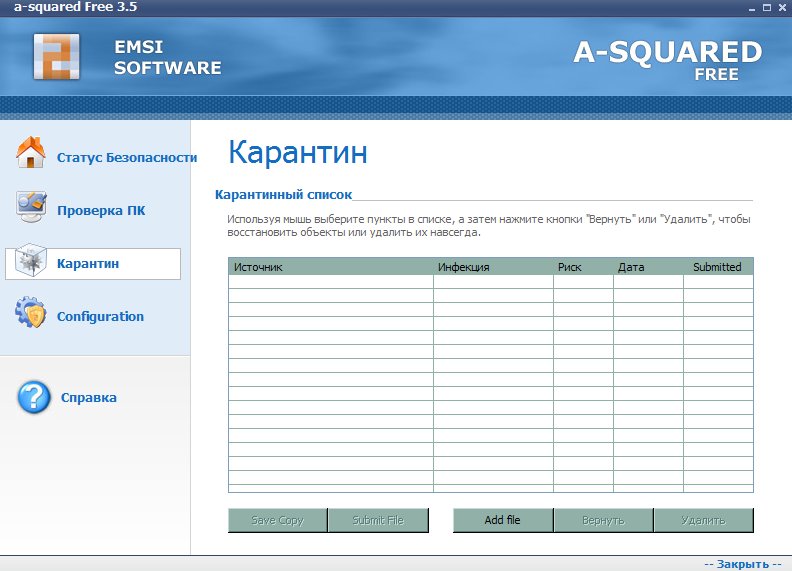Sort by the Submitted column header
Screen dimensions: 792x571
(718, 267)
